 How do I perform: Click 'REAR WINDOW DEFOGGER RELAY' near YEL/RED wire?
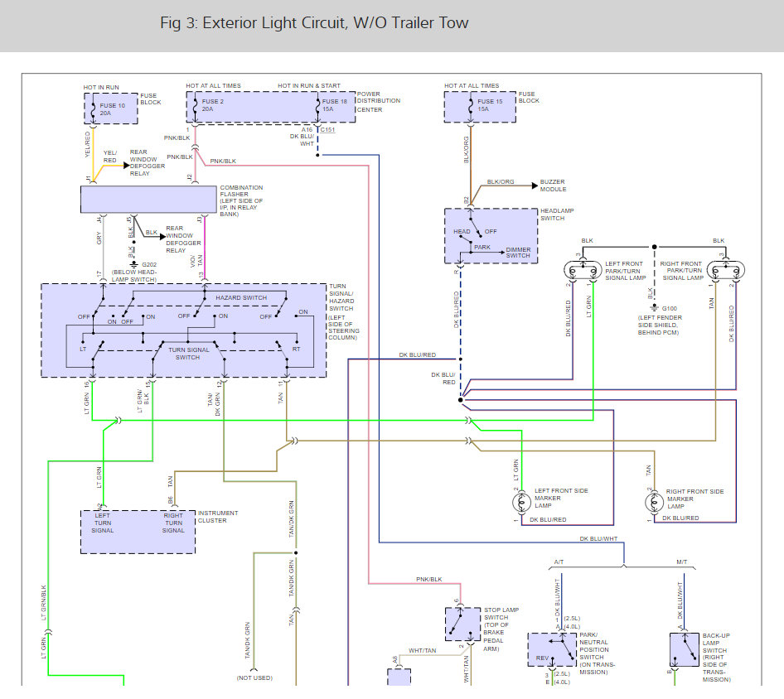coord(147,162)
